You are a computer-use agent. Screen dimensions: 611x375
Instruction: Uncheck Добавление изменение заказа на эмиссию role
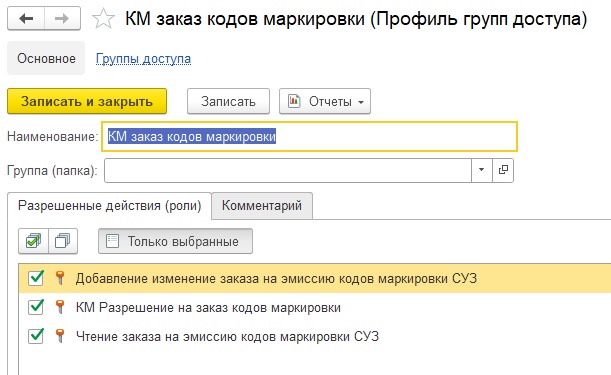pos(36,278)
